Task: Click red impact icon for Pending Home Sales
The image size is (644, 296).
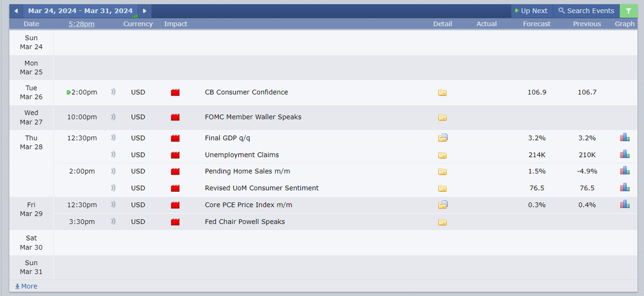Action: click(175, 172)
